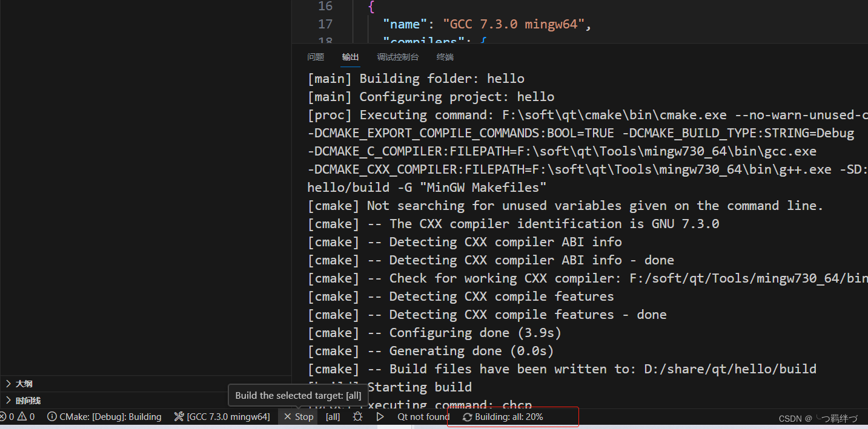Click log line 'Generating done (0.0s)'
The width and height of the screenshot is (868, 429).
431,351
